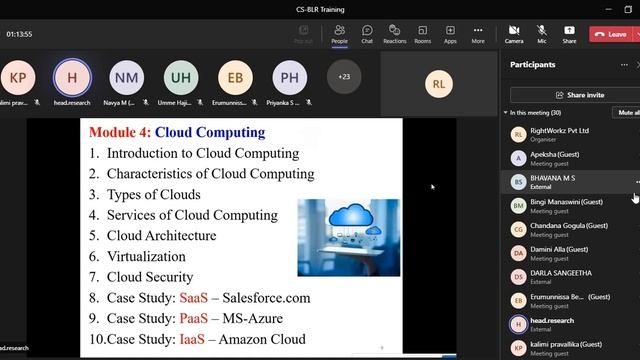Select the NM Navya M avatar
640x360 pixels.
click(x=127, y=78)
